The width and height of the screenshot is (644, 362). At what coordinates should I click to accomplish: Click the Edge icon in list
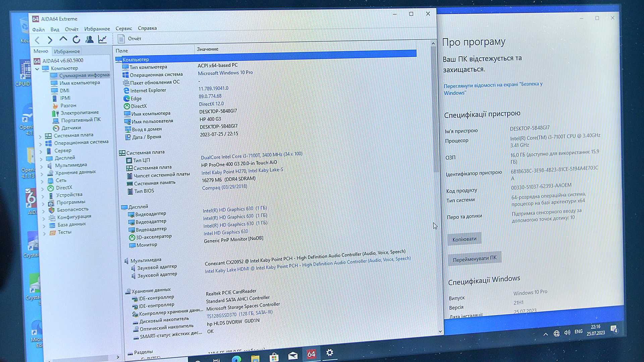[x=126, y=99]
